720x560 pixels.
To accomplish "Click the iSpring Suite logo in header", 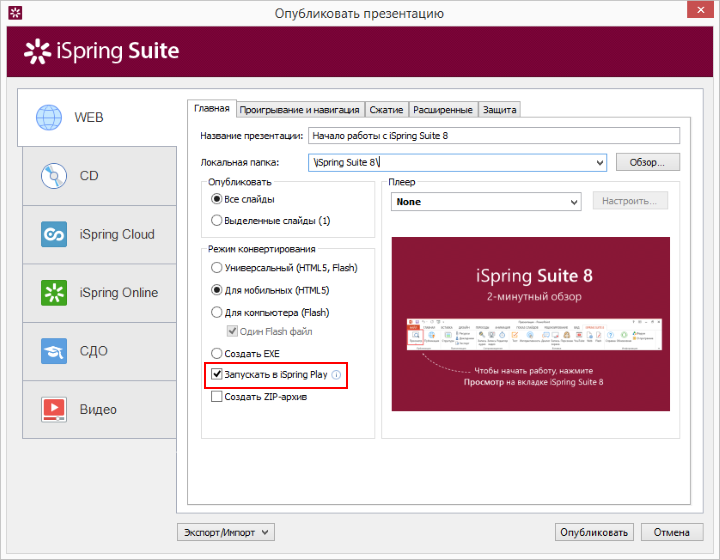I will pyautogui.click(x=101, y=51).
